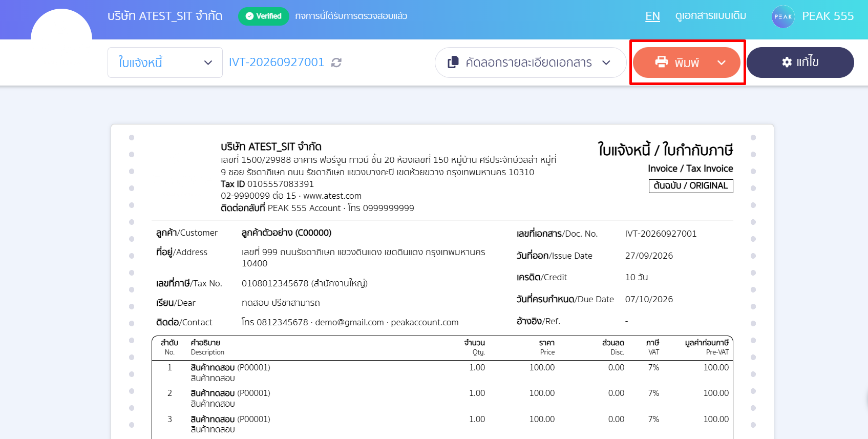Viewport: 868px width, 439px height.
Task: Click the PEAK logo avatar
Action: point(783,16)
